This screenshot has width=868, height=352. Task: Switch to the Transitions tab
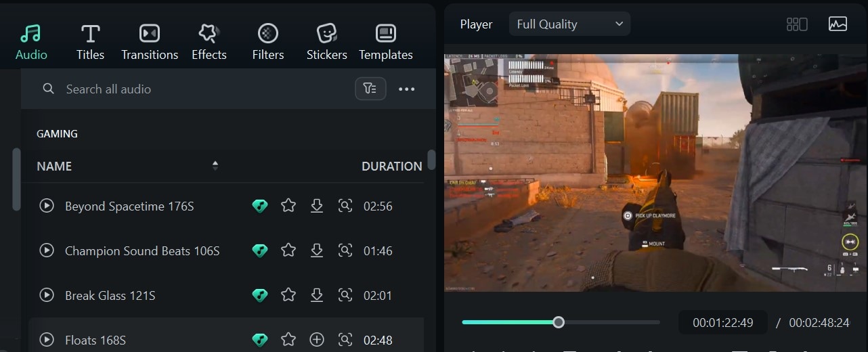click(x=150, y=43)
